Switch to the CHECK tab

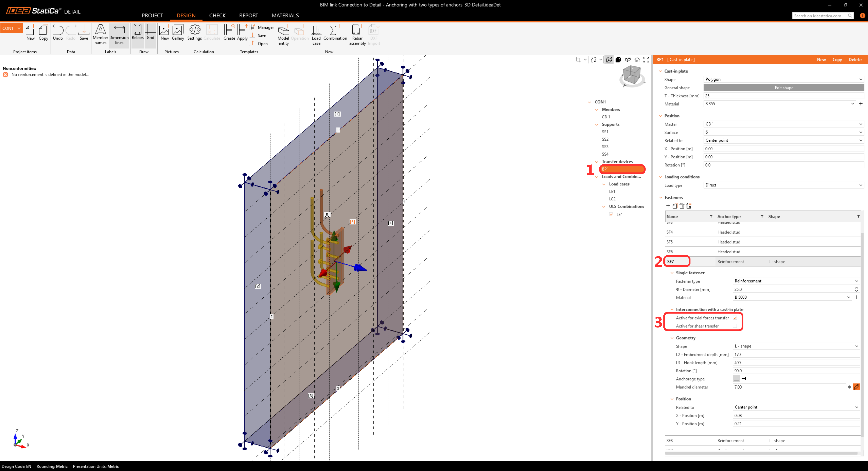click(x=217, y=15)
